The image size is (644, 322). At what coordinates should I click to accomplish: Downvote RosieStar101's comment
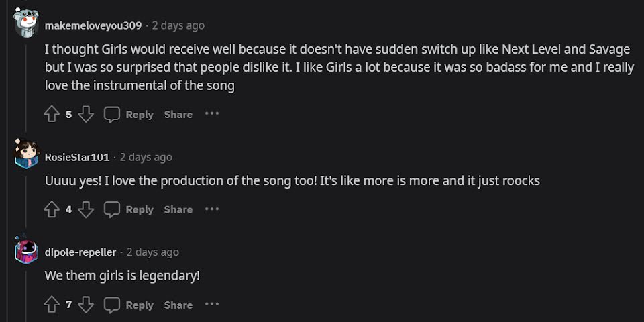86,210
